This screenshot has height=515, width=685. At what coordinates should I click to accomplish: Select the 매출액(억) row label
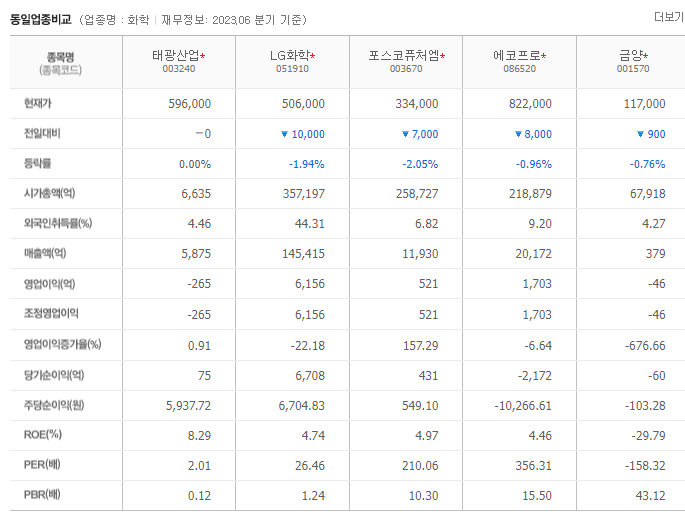click(x=45, y=253)
